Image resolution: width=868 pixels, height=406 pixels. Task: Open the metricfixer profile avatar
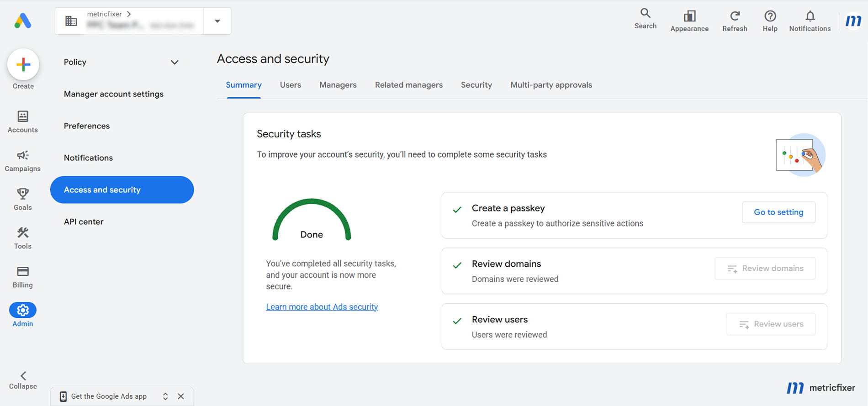point(853,21)
